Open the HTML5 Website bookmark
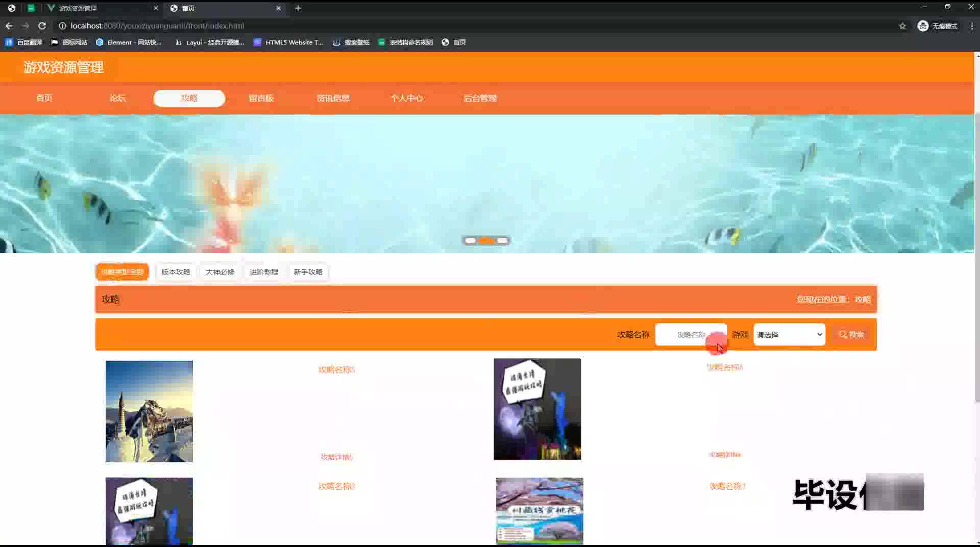The width and height of the screenshot is (980, 547). [x=288, y=42]
